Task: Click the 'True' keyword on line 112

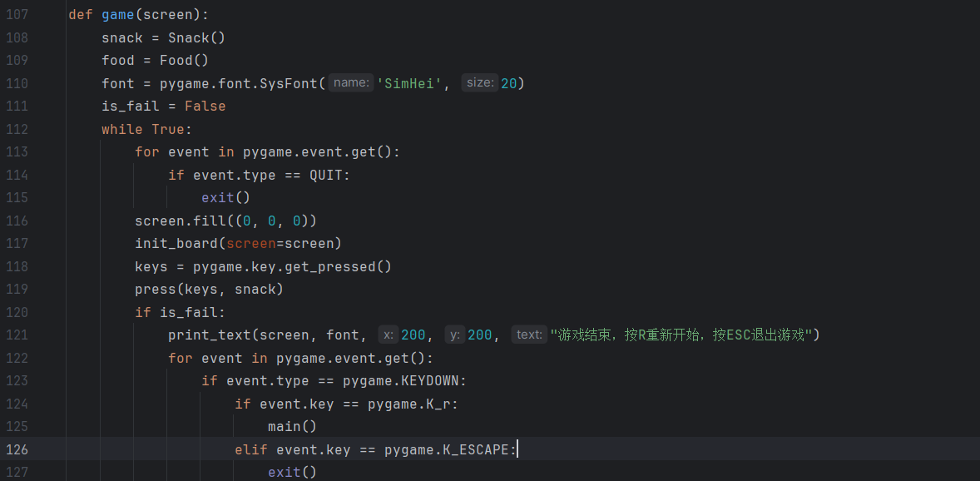Action: 168,130
